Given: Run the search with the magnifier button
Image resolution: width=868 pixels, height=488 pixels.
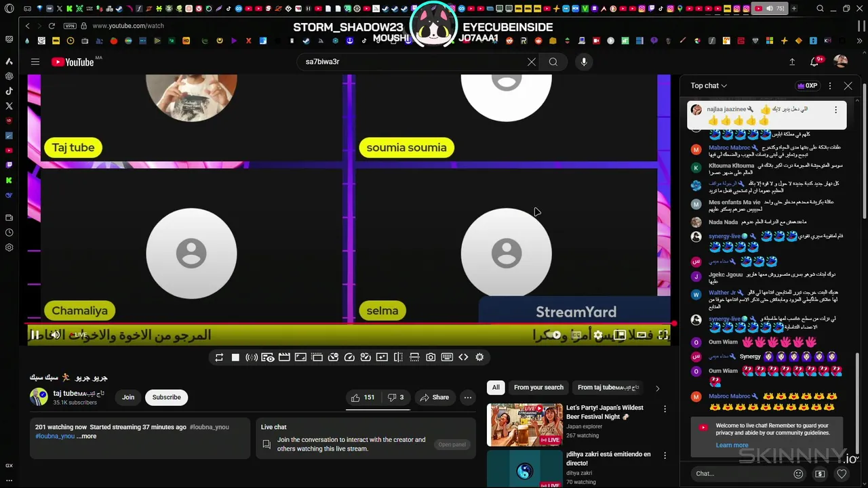Looking at the screenshot, I should 553,62.
